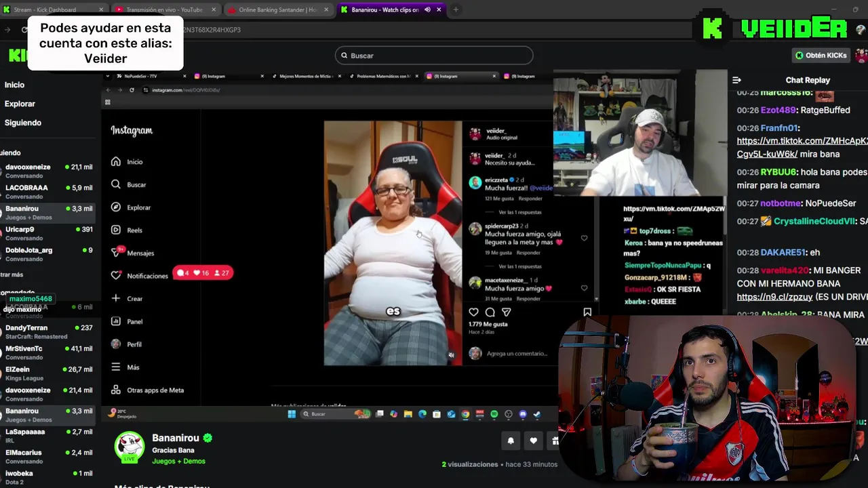Open a new browser tab with plus button
868x488 pixels.
point(456,9)
